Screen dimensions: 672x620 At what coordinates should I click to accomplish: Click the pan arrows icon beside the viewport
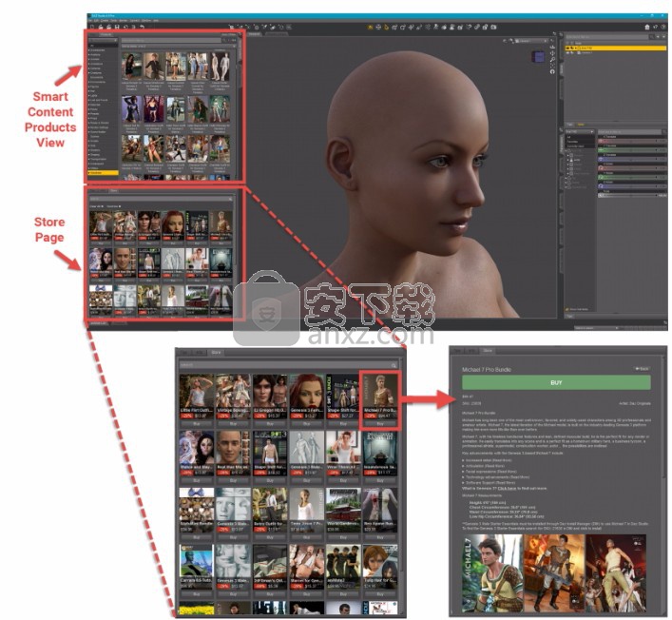coord(552,53)
